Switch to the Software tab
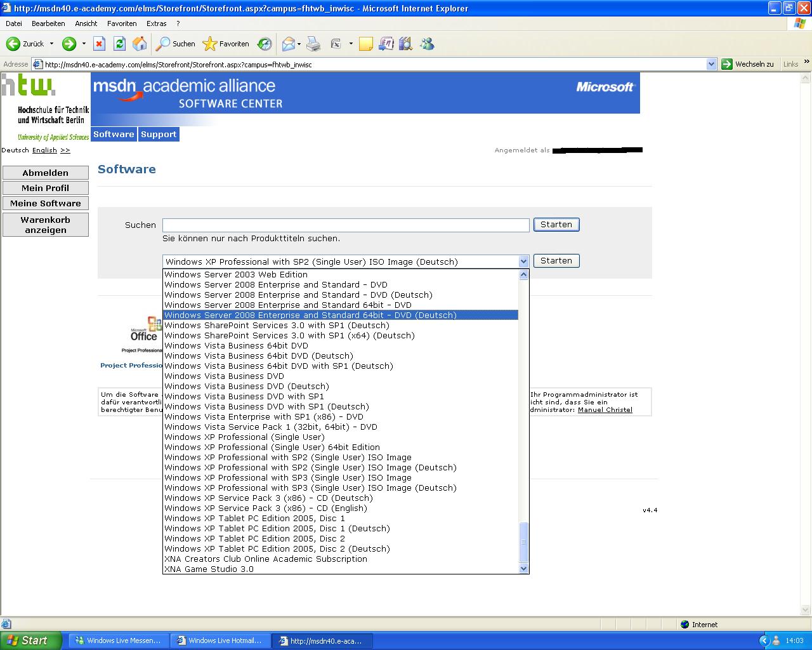Viewport: 812px width, 650px height. 114,134
